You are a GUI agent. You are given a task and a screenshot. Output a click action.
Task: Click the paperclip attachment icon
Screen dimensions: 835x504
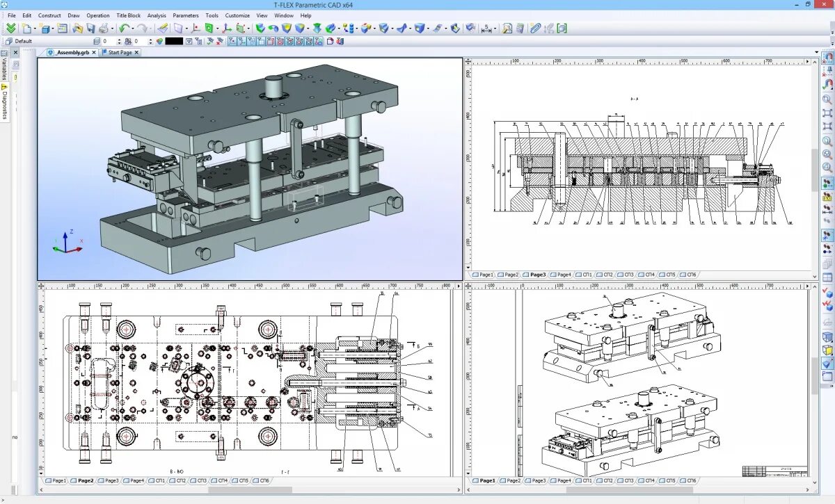point(534,29)
